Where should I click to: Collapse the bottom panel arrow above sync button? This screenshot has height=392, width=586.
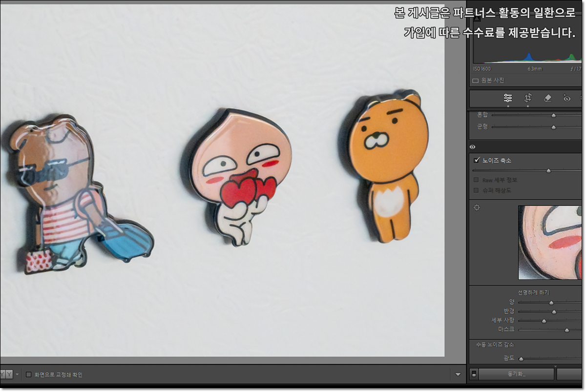(555, 366)
